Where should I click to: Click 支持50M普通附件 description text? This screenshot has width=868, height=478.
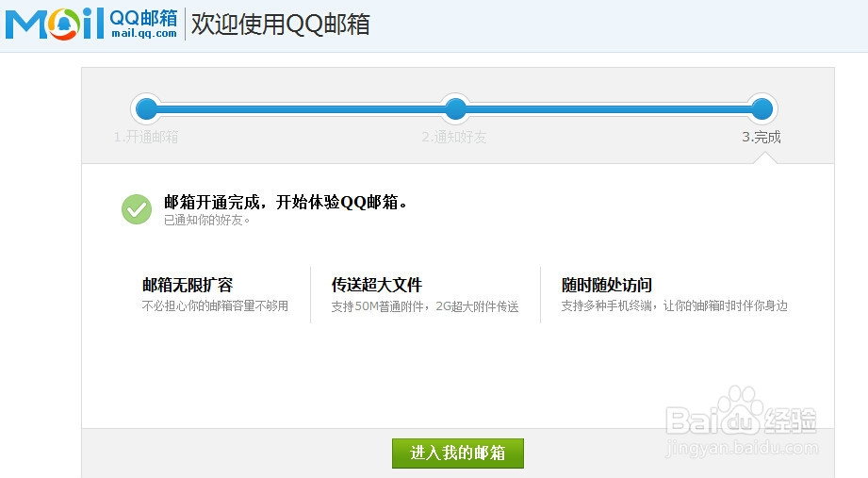coord(425,306)
